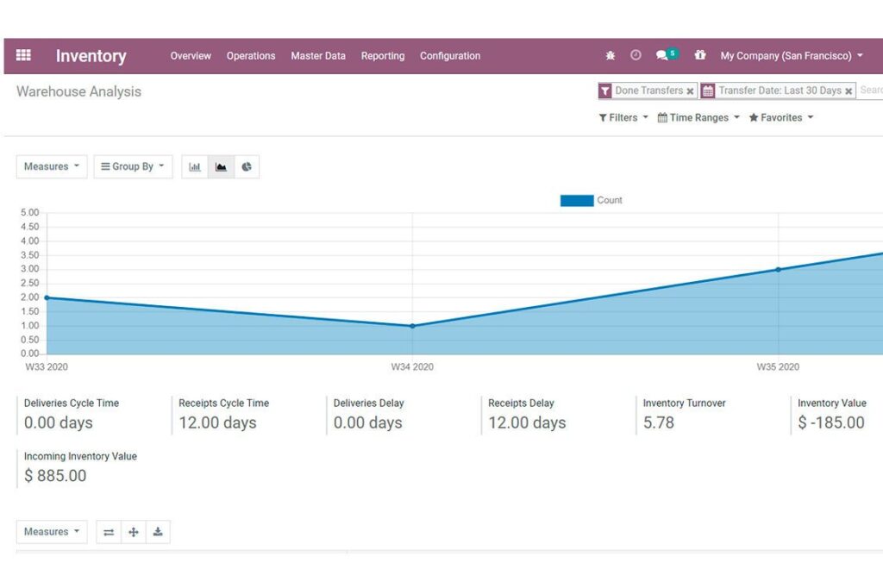Screen dimensions: 883x588
Task: Switch to bar chart view
Action: tap(195, 167)
